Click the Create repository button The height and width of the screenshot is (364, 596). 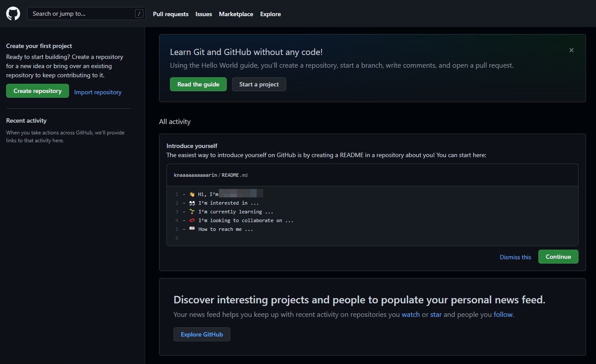click(x=38, y=91)
